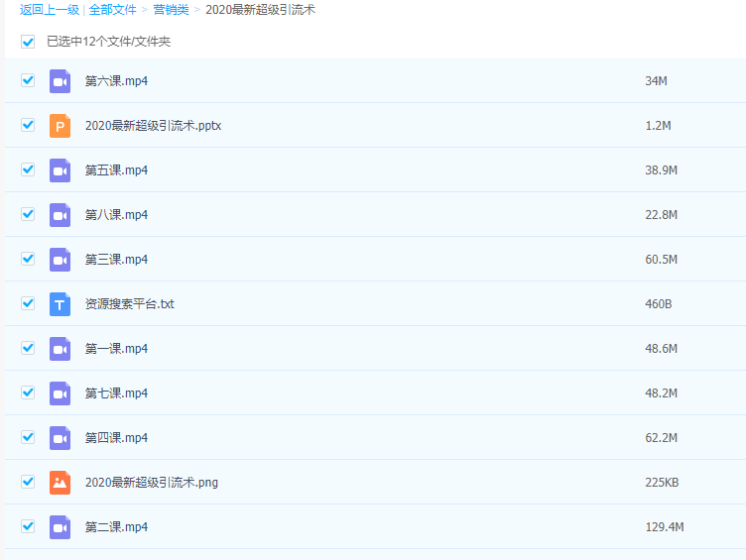The height and width of the screenshot is (560, 746).
Task: Open the file named 第二课.mp4
Action: (116, 527)
